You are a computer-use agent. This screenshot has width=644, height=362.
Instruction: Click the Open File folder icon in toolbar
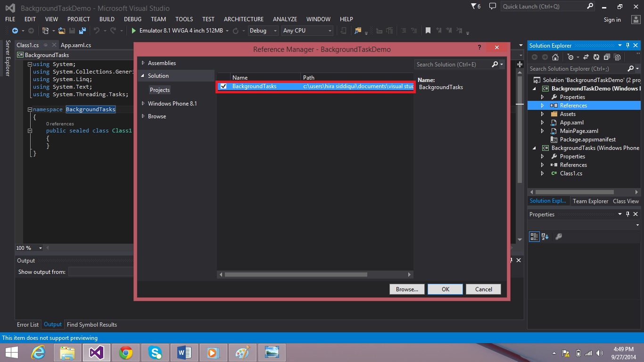62,31
